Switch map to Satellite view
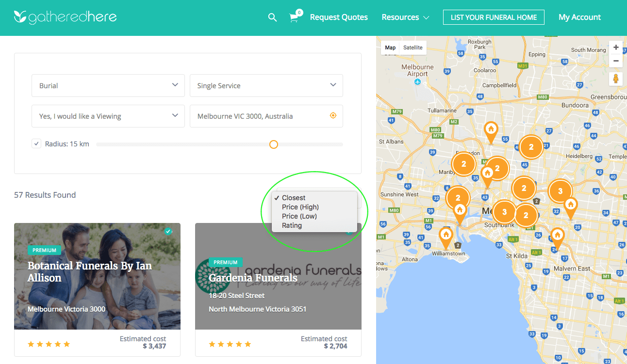The height and width of the screenshot is (364, 627). click(x=413, y=47)
